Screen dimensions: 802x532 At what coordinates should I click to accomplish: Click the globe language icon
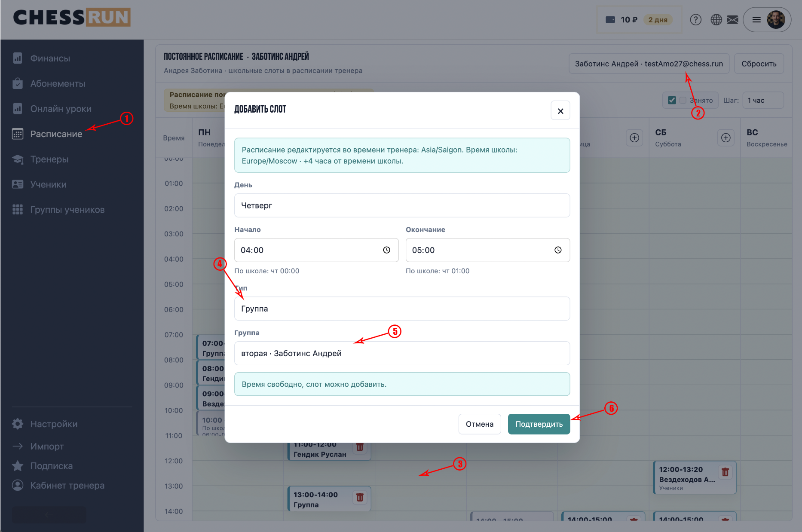[716, 20]
